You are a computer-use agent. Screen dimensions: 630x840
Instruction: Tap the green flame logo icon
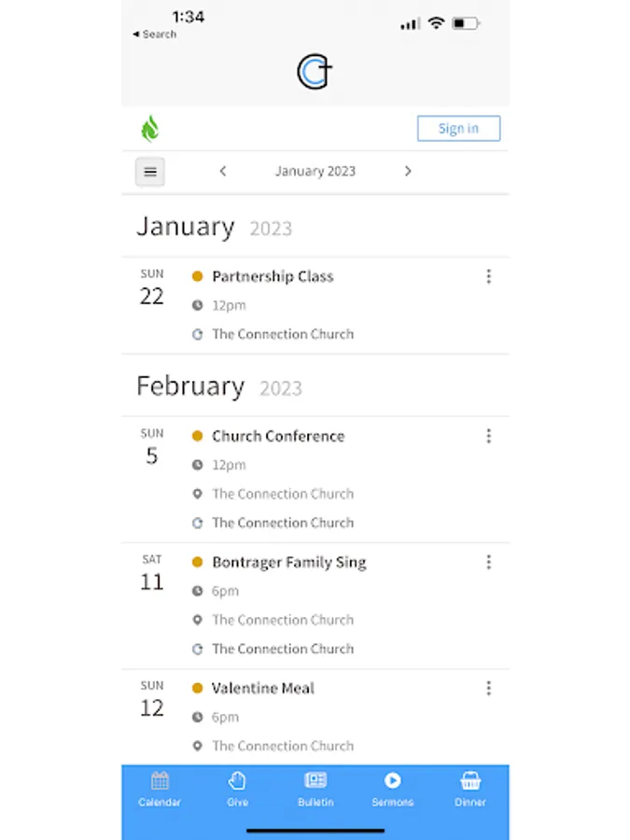149,129
